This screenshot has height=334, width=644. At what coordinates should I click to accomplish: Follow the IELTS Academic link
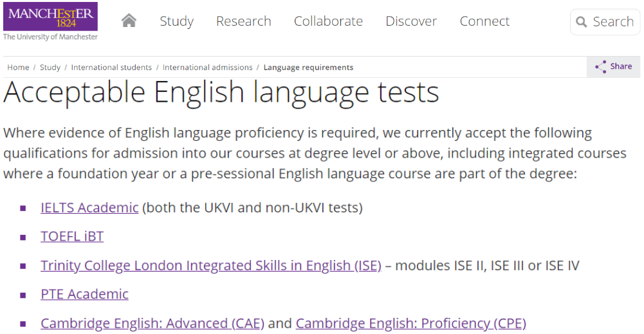tap(89, 208)
